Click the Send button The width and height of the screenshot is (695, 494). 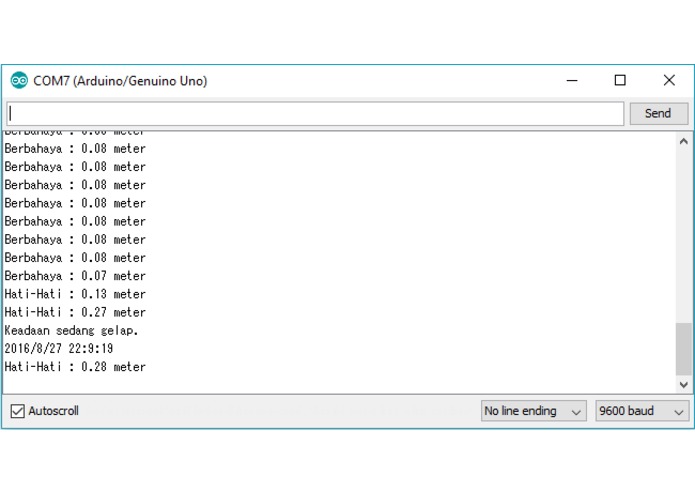659,113
